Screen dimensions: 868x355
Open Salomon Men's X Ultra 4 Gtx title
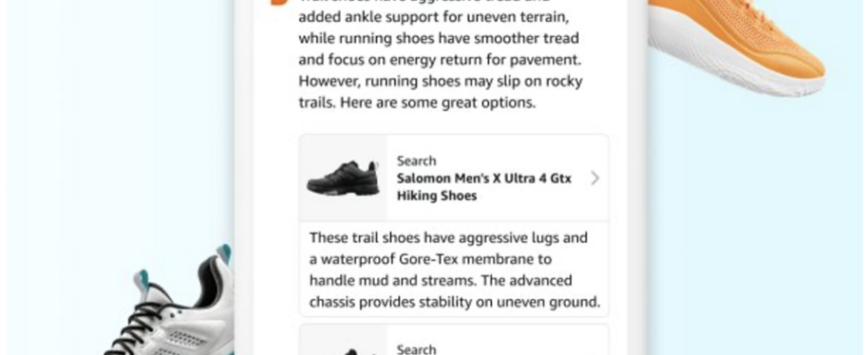pyautogui.click(x=484, y=186)
